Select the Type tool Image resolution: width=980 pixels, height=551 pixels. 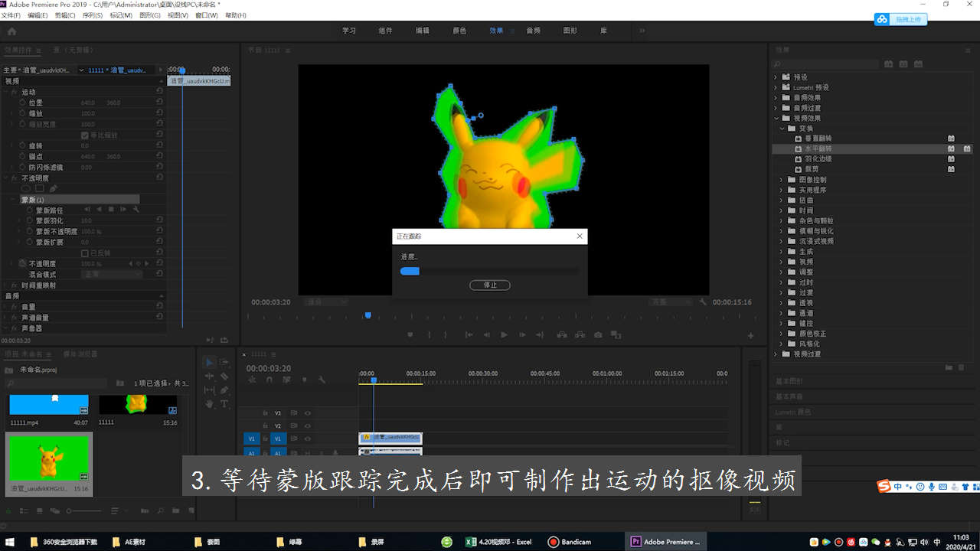224,403
